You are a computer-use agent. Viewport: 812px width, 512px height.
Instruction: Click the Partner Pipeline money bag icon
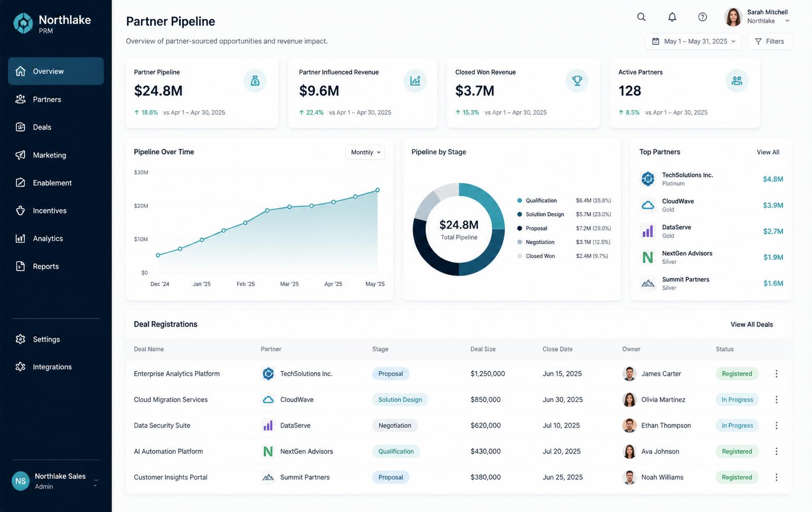[255, 81]
